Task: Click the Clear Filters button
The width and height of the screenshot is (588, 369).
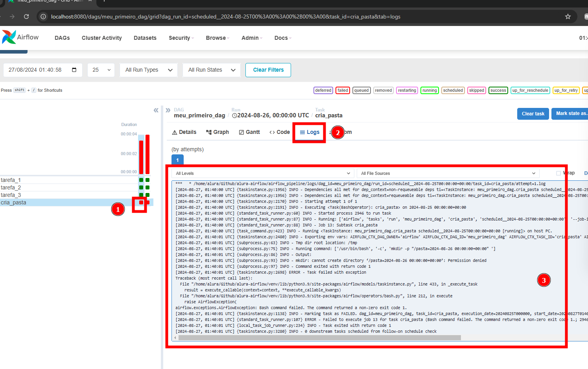Action: pos(268,70)
